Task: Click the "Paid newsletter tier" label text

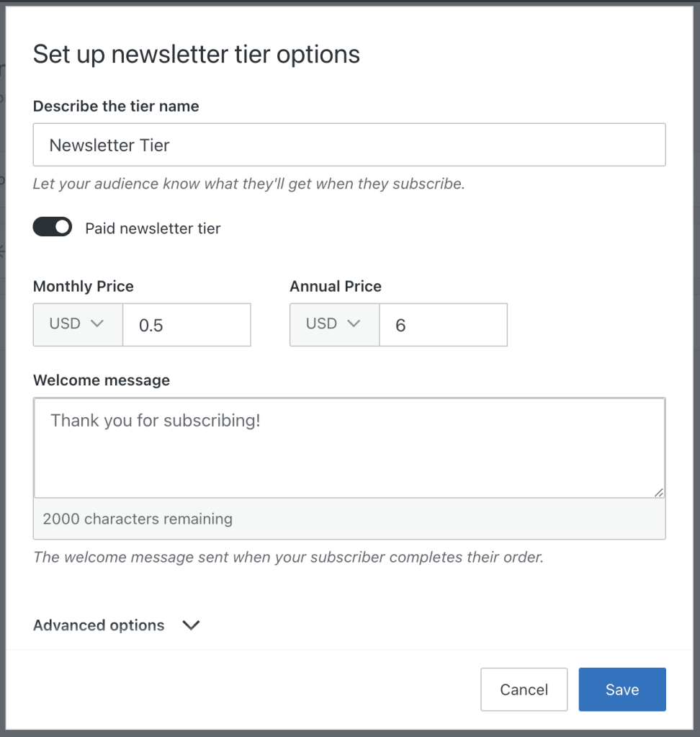Action: point(153,228)
